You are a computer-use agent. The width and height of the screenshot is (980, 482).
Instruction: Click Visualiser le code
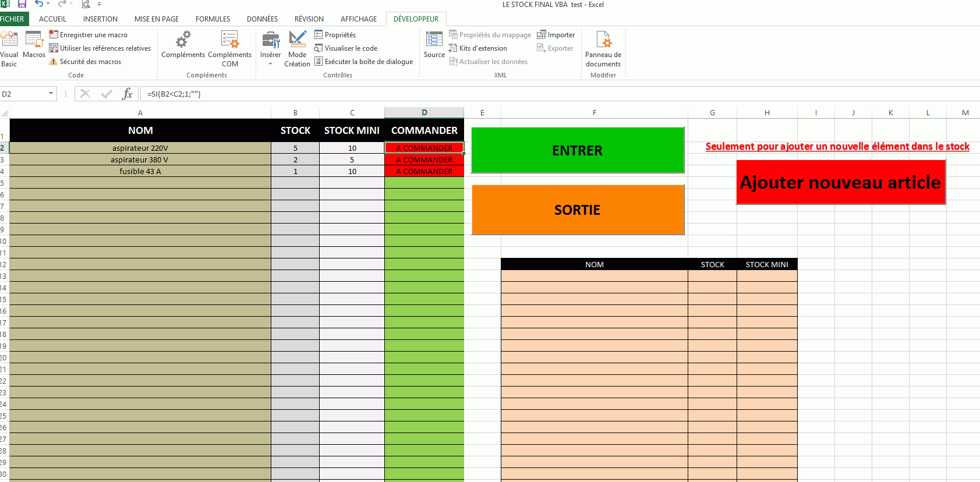coord(346,48)
